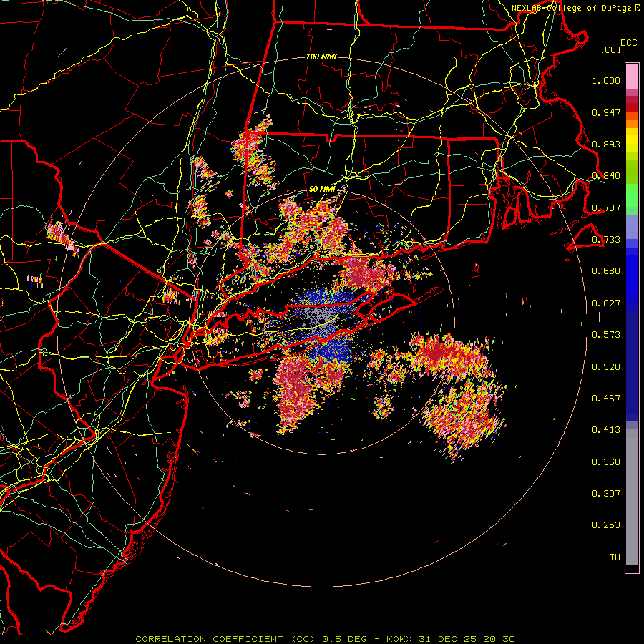Screen dimensions: 644x644
Task: Select the 0.253 scale value
Action: pos(606,525)
